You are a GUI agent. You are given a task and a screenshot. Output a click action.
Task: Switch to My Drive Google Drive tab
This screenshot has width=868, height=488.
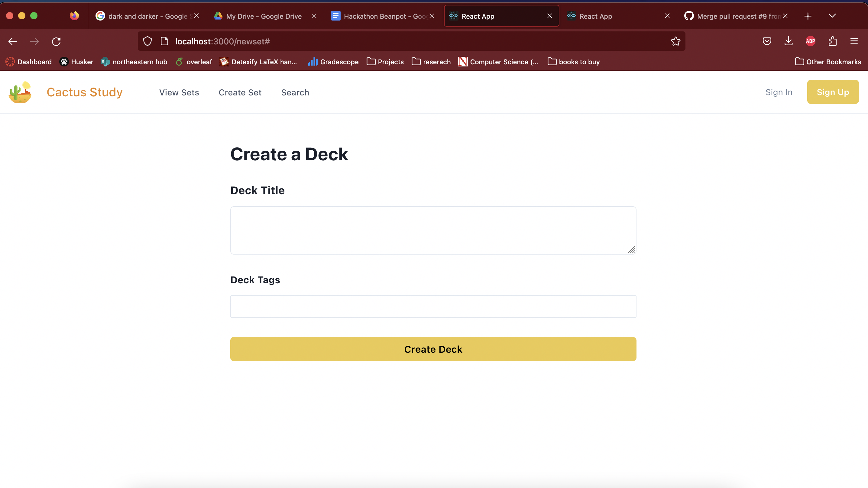pos(264,16)
